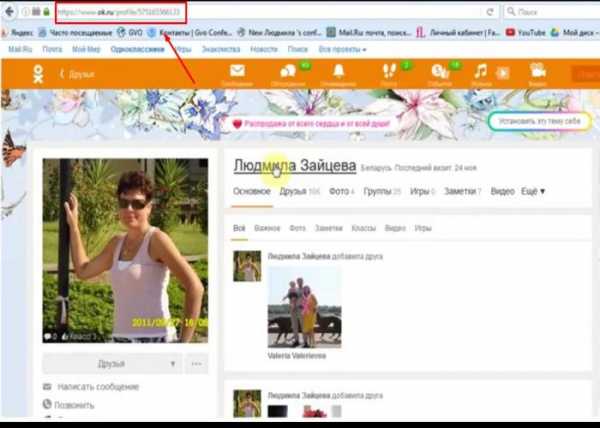Click Знакомства in the portal bar
The height and width of the screenshot is (428, 600).
tap(221, 49)
